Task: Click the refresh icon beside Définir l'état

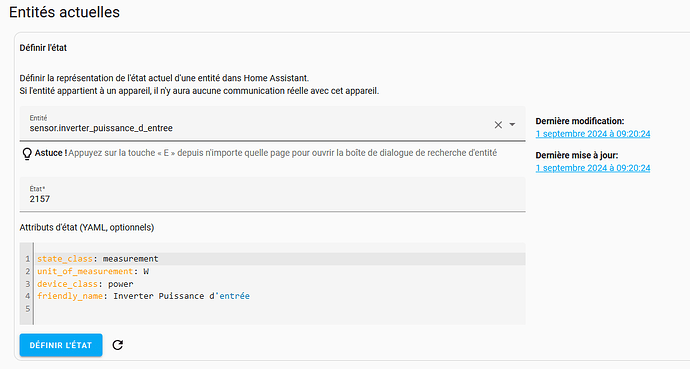Action: click(117, 345)
